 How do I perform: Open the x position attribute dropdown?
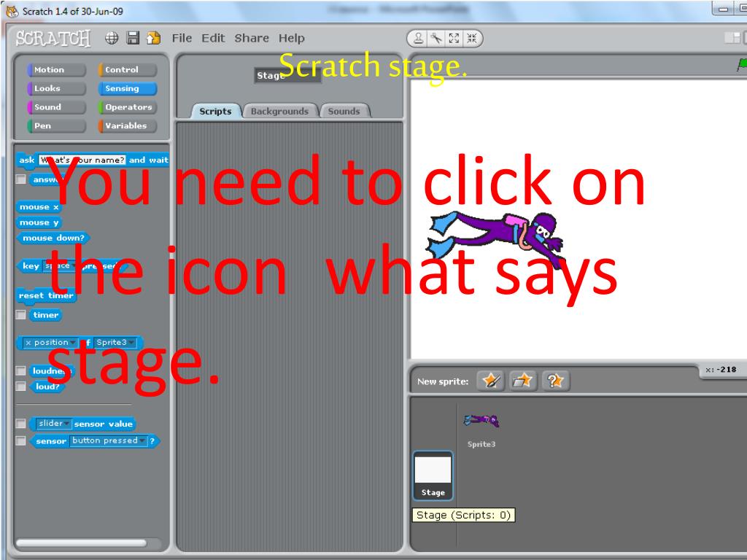[50, 343]
